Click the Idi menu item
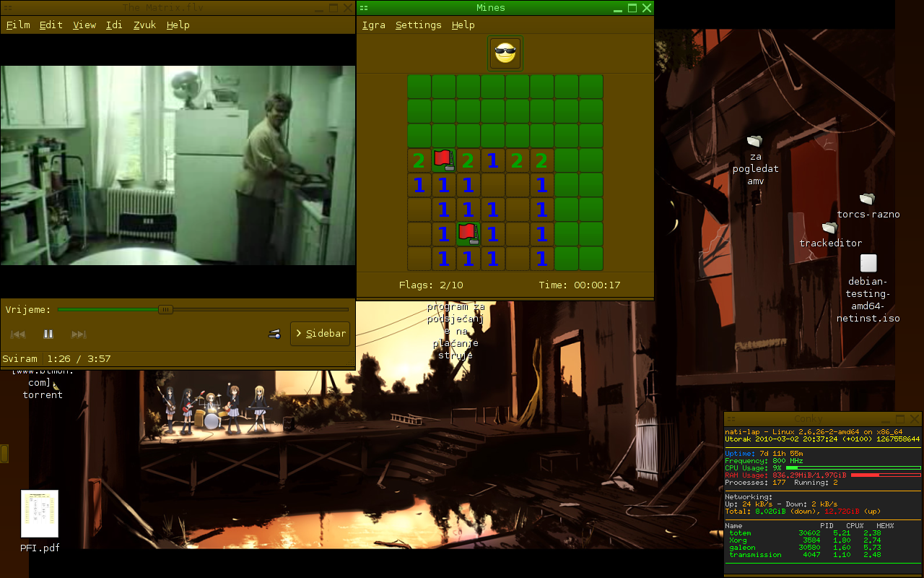This screenshot has height=578, width=924. 114,25
